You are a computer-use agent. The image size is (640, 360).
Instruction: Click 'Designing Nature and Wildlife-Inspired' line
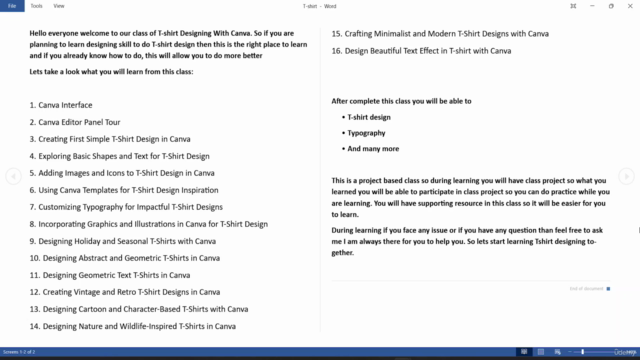133,326
